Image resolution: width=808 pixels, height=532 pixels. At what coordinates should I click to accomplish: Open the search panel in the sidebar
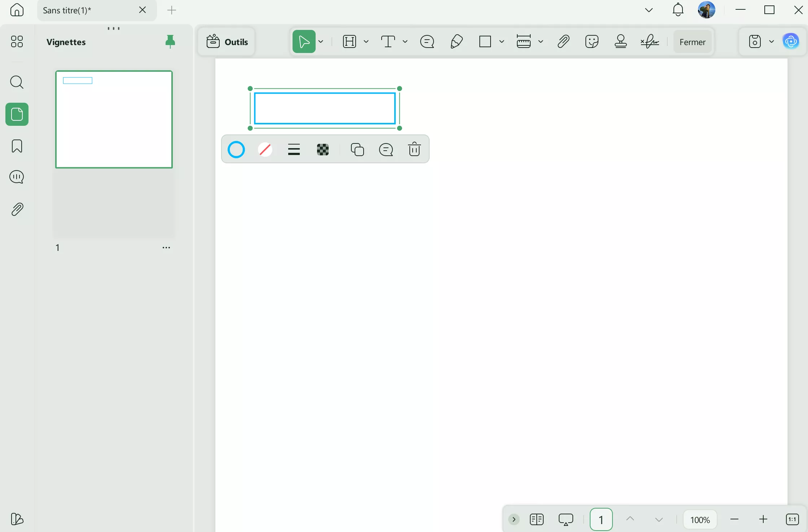coord(17,82)
